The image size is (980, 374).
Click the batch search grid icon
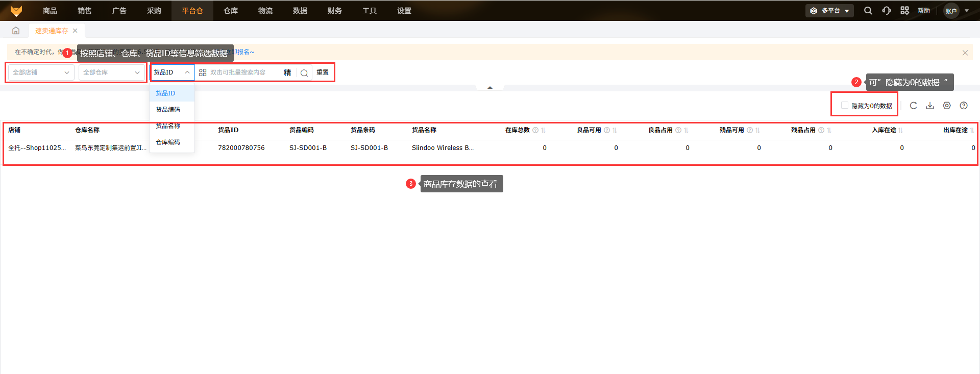click(x=203, y=72)
